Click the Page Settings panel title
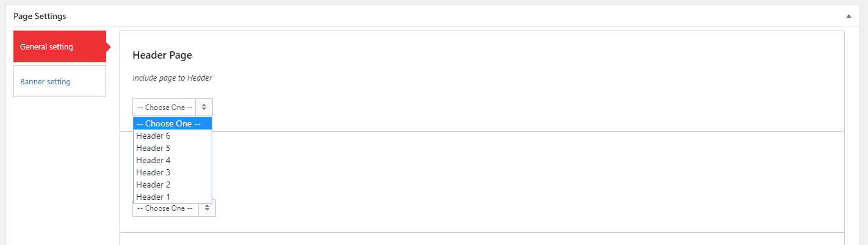 click(40, 16)
